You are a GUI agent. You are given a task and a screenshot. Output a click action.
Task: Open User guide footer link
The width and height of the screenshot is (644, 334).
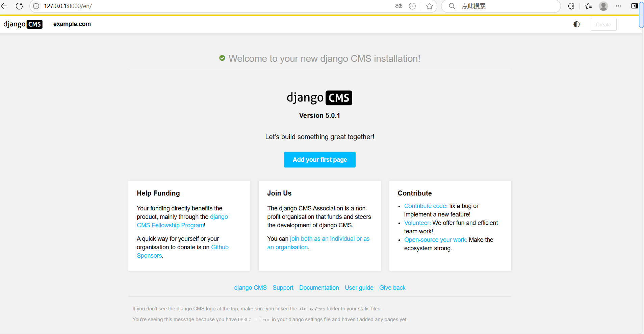click(359, 288)
